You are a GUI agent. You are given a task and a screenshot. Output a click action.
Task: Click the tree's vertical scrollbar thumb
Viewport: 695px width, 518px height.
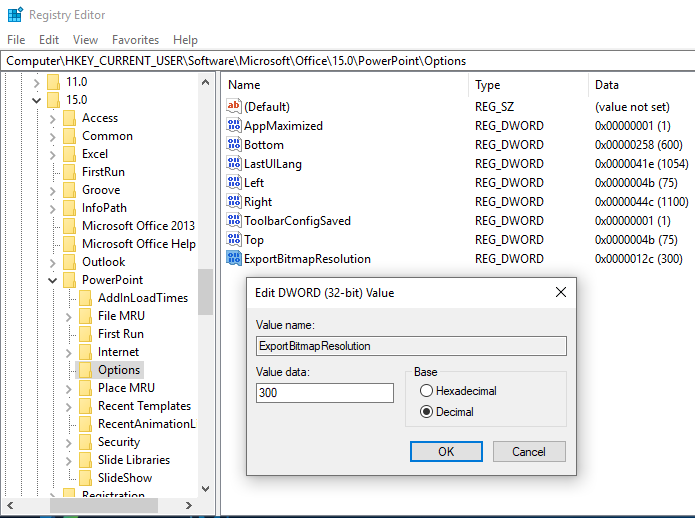click(205, 292)
